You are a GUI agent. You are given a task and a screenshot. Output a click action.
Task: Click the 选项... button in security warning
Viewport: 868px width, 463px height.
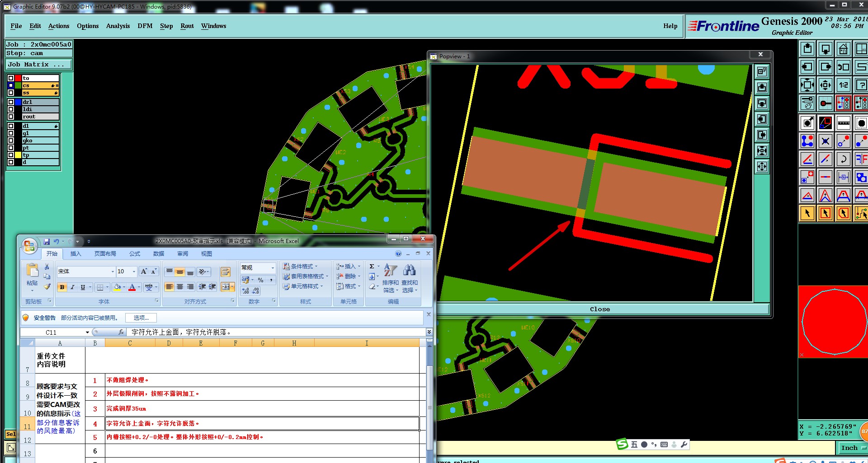[141, 318]
